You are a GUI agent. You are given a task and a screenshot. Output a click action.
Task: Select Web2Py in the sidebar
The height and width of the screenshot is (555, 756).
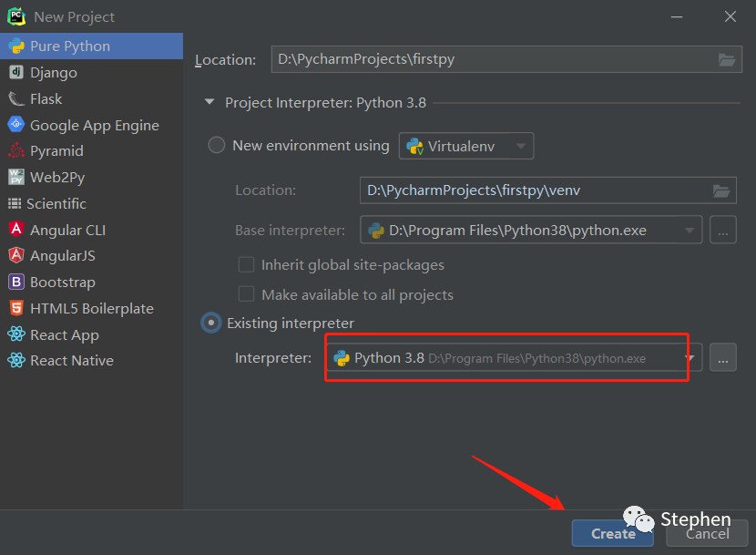click(92, 177)
